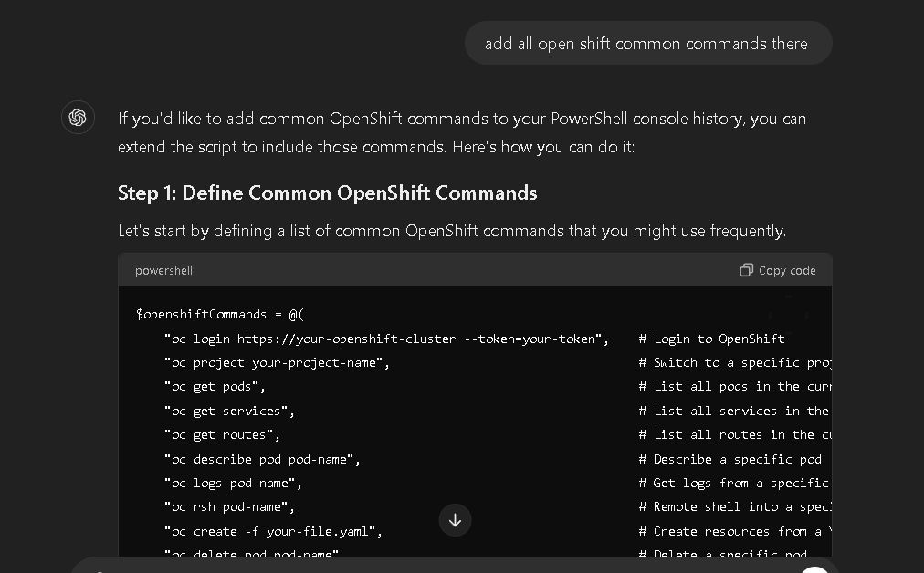924x573 pixels.
Task: Click the '# List all routes in the' comment
Action: pos(735,435)
